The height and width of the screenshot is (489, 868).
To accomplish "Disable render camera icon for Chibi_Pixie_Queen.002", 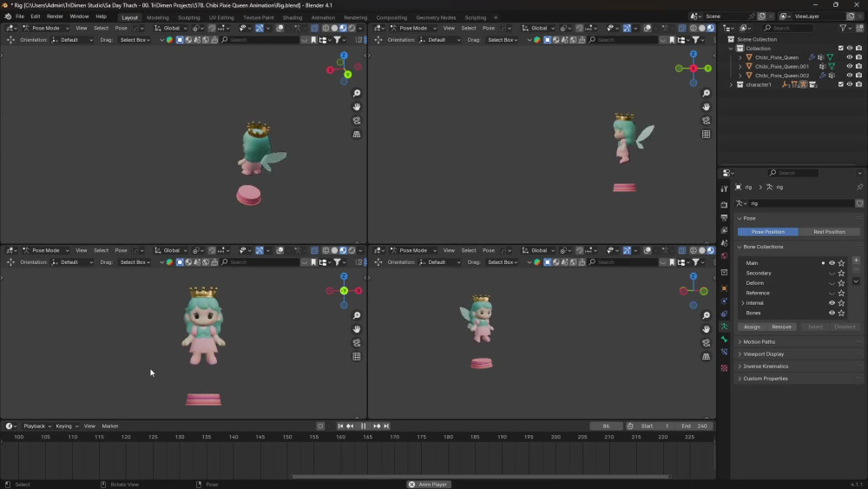I will (x=858, y=76).
